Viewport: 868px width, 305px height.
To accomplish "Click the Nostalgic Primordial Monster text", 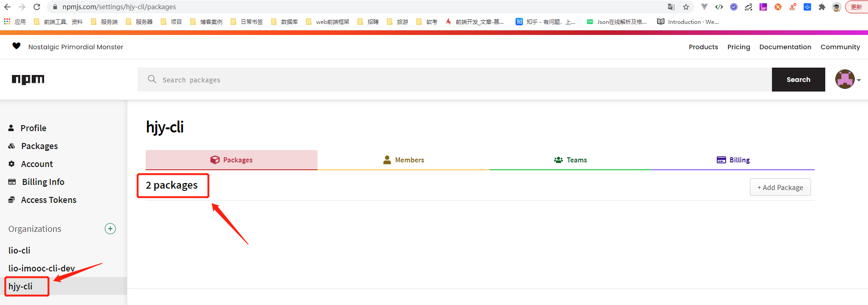I will [x=76, y=47].
